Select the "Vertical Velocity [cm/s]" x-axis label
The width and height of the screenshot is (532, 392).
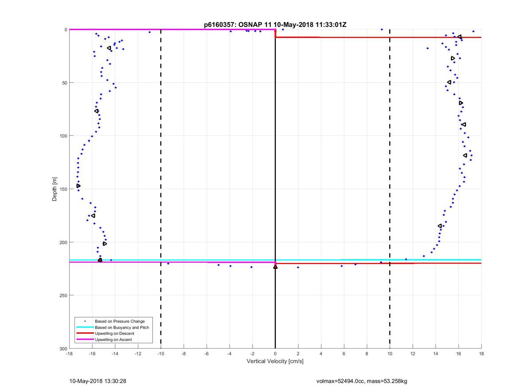(x=275, y=361)
